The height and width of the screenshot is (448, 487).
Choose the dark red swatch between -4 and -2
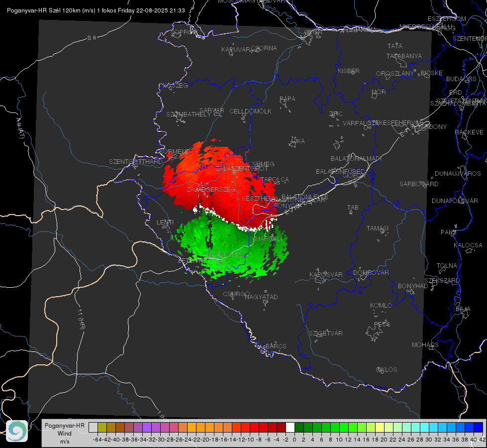281,428
